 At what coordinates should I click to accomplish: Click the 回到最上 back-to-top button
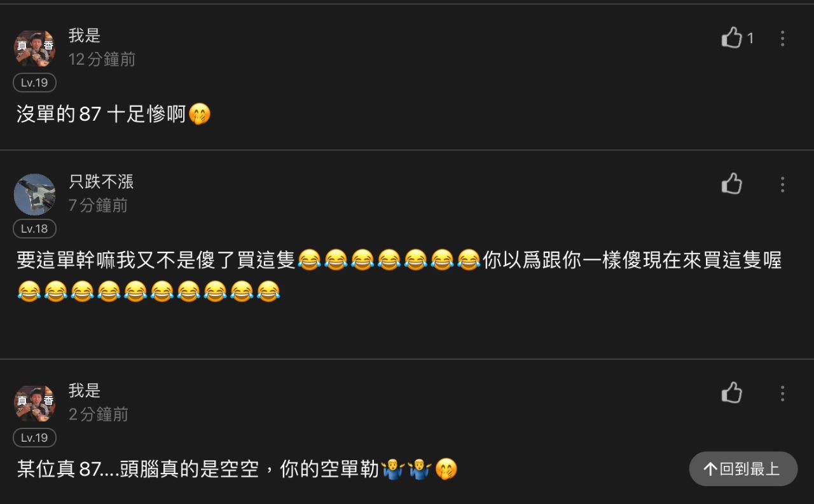pyautogui.click(x=743, y=469)
